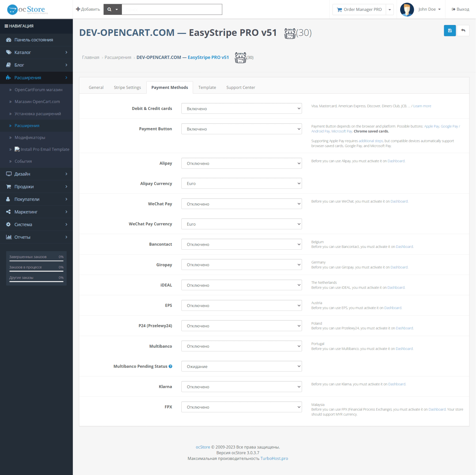Click the search magnifier icon
This screenshot has height=475, width=476.
click(x=109, y=10)
